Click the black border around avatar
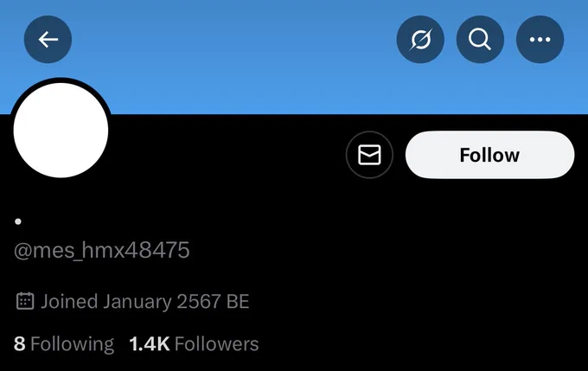This screenshot has width=588, height=371. (61, 80)
